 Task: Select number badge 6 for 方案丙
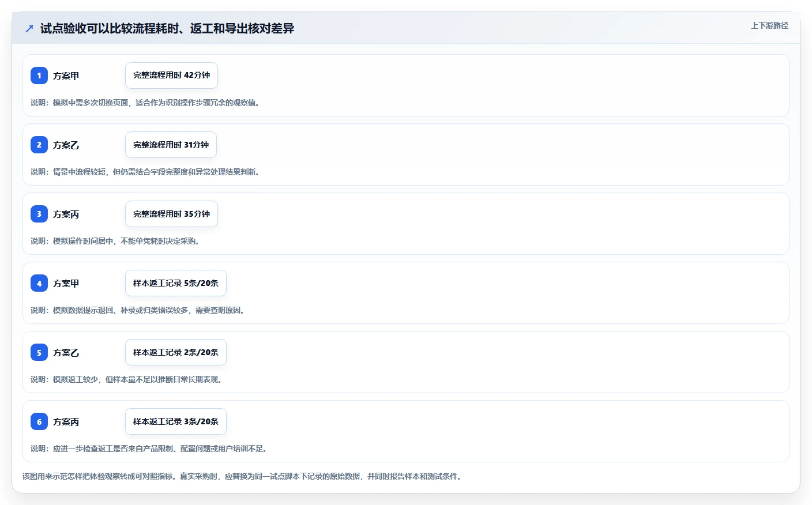click(39, 421)
